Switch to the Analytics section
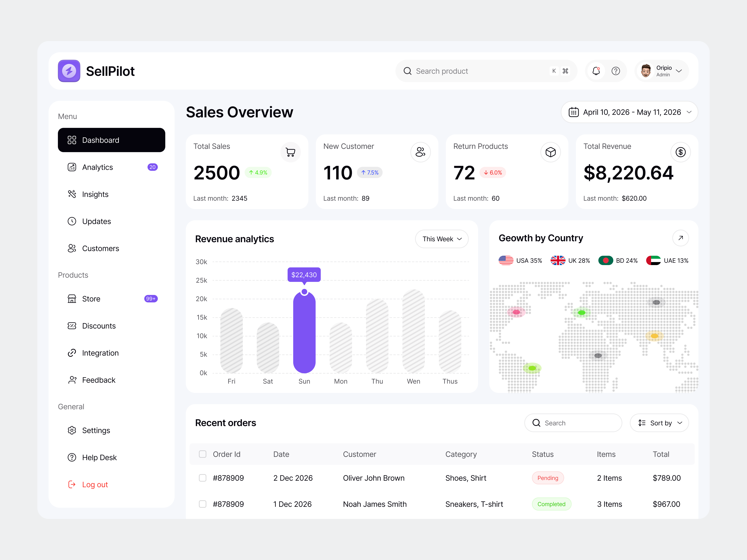 point(98,167)
